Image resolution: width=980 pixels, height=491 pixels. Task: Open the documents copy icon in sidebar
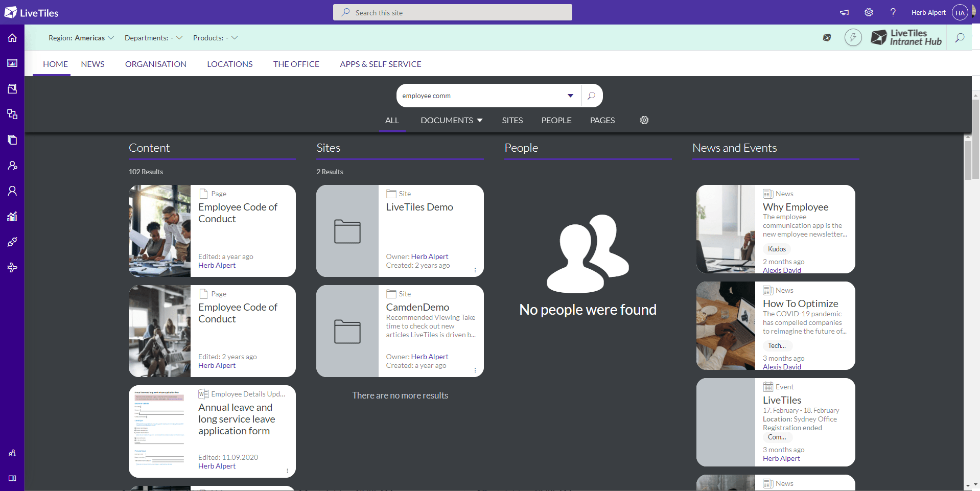12,139
